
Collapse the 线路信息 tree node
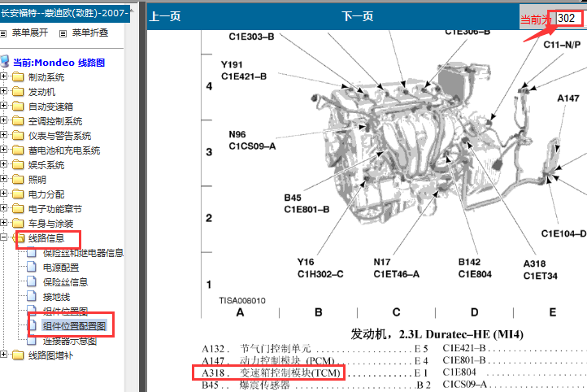(4, 237)
